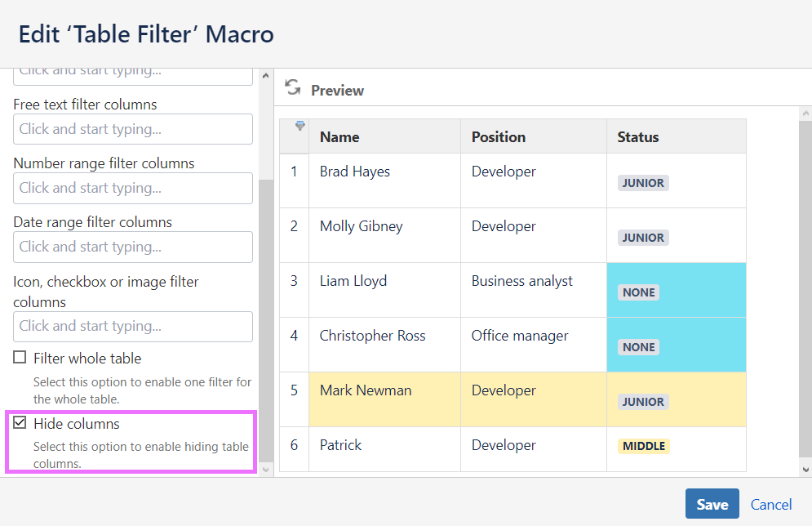Click the filter icon in table header corner
This screenshot has height=526, width=812.
point(300,126)
